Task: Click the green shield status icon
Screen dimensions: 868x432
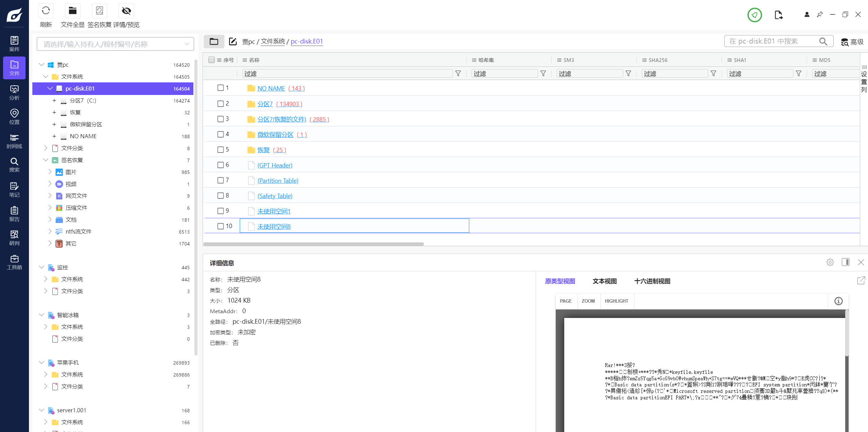Action: point(754,15)
